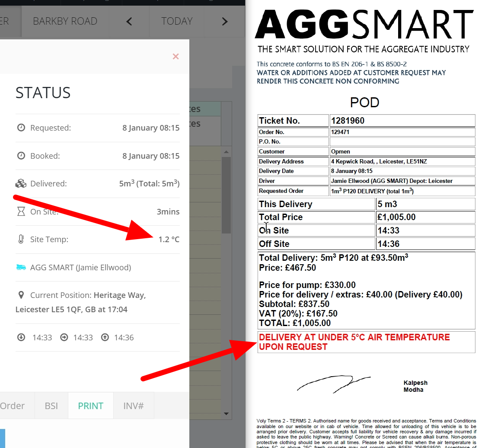Click the order number 129471 on the POD
Viewport: 485px width, 448px height.
tap(340, 132)
